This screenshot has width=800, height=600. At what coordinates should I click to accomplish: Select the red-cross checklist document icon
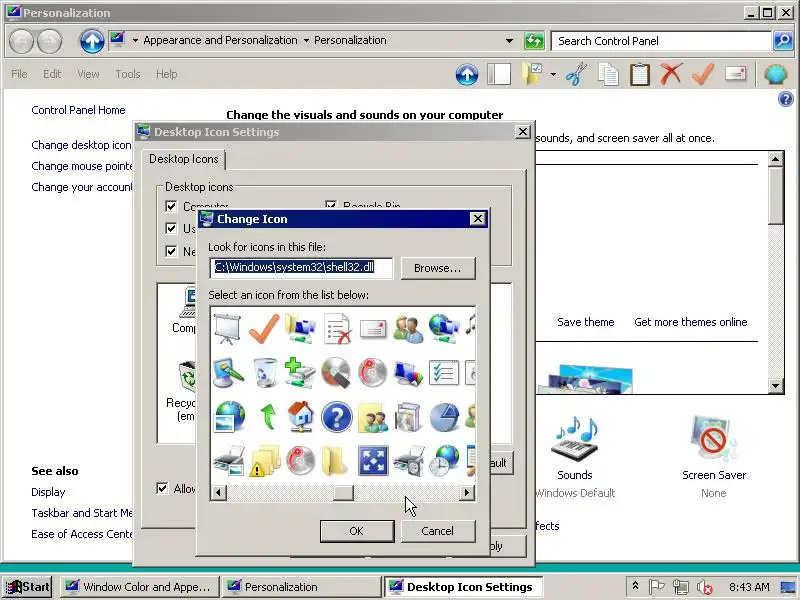(337, 329)
